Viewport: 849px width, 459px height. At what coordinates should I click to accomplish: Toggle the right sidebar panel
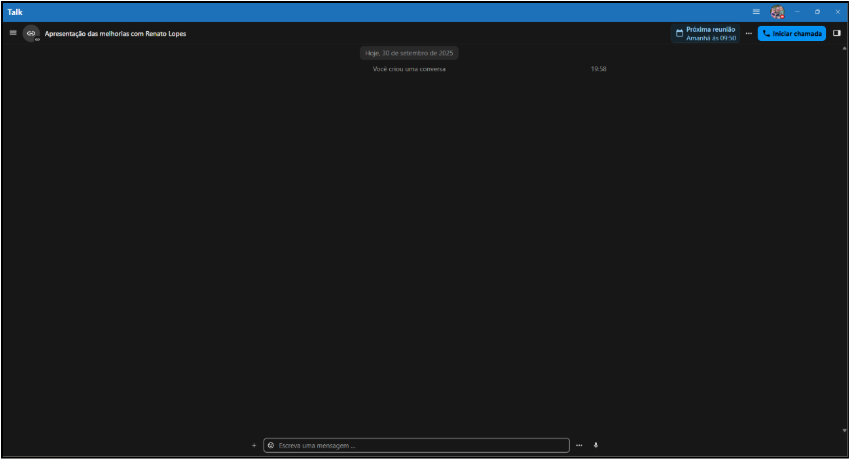click(x=837, y=33)
